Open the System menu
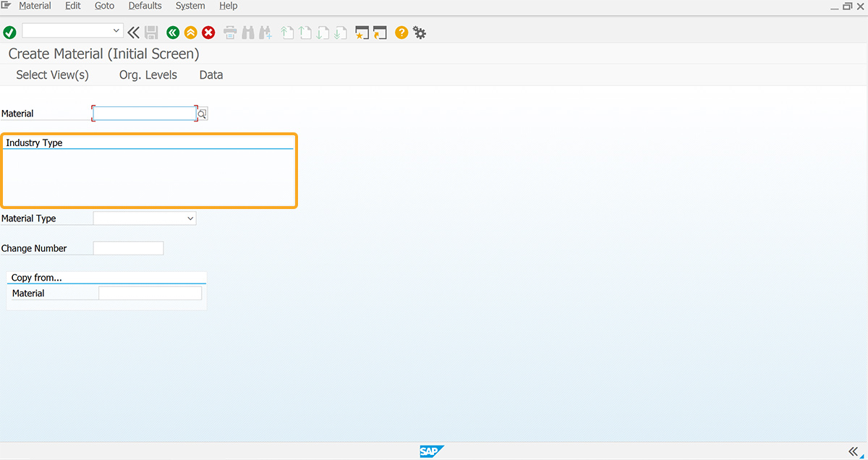Image resolution: width=868 pixels, height=460 pixels. [x=190, y=6]
